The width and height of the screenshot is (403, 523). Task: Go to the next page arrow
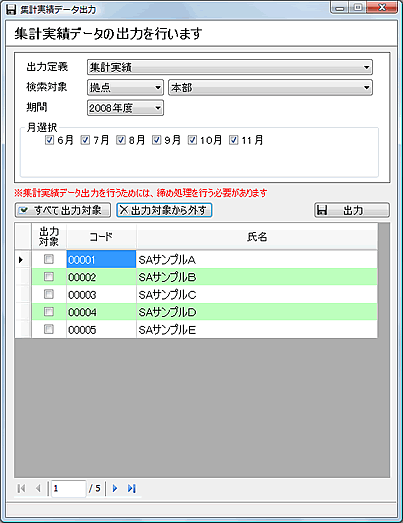(115, 488)
